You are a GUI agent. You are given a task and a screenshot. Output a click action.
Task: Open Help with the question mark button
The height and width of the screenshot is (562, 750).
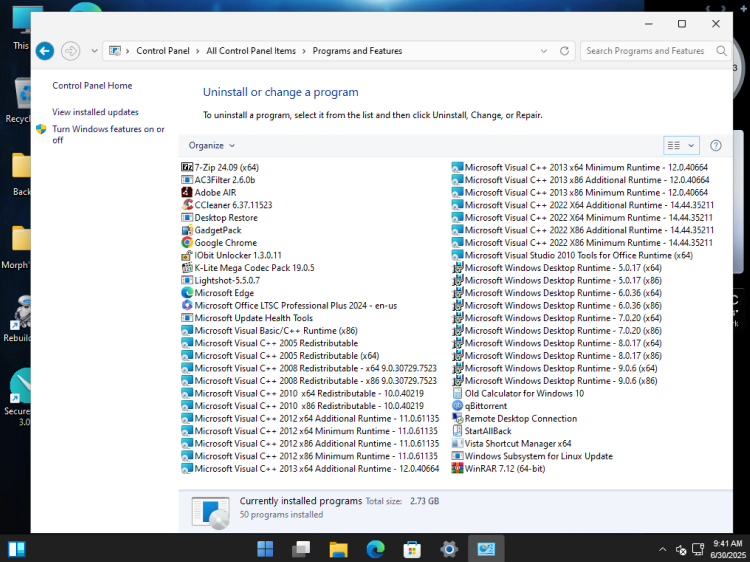(x=716, y=145)
